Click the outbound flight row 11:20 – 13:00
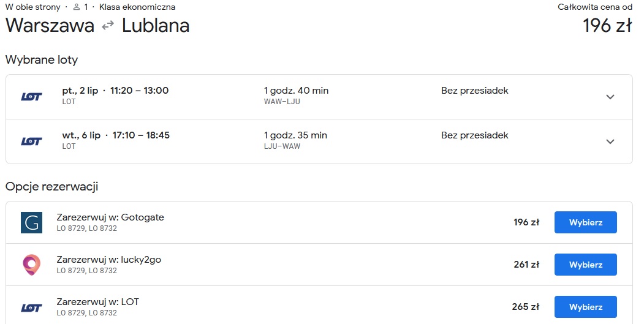The image size is (644, 324). coord(319,97)
